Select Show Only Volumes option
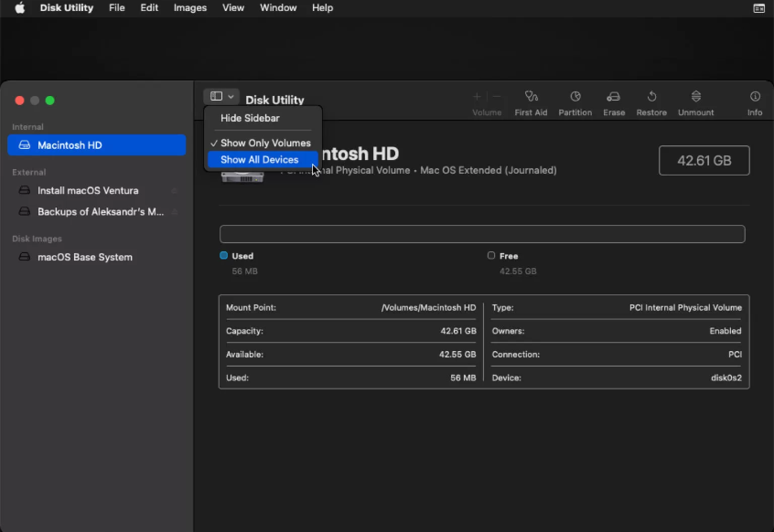Image resolution: width=774 pixels, height=532 pixels. pos(264,144)
